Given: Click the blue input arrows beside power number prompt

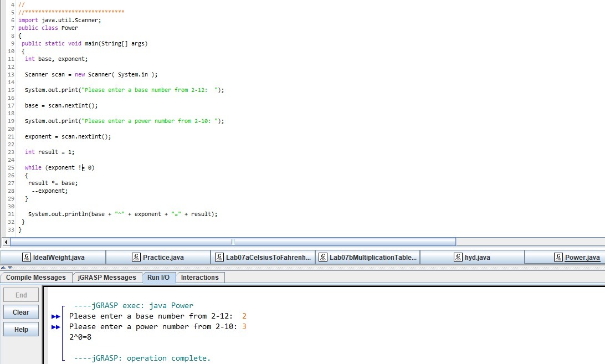Looking at the screenshot, I should [x=56, y=327].
